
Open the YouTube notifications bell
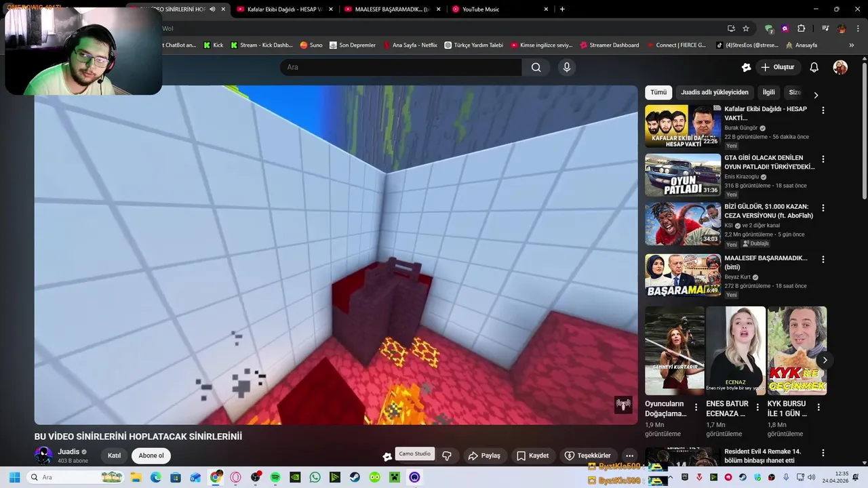point(814,67)
